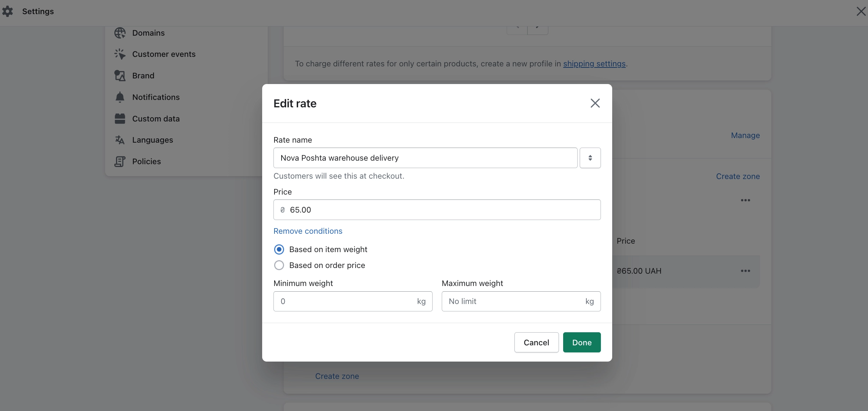The width and height of the screenshot is (868, 411).
Task: Open the shipping settings link
Action: pyautogui.click(x=594, y=64)
